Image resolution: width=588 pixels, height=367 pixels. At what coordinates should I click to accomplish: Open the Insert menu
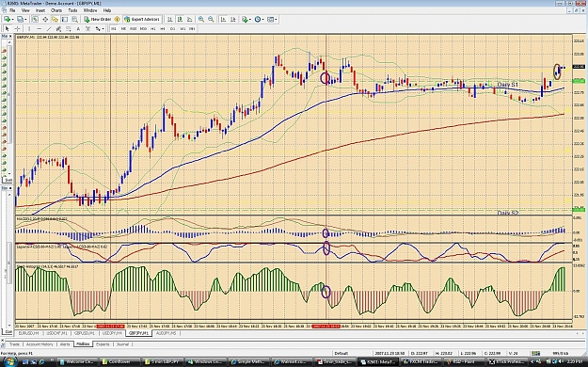(x=40, y=10)
